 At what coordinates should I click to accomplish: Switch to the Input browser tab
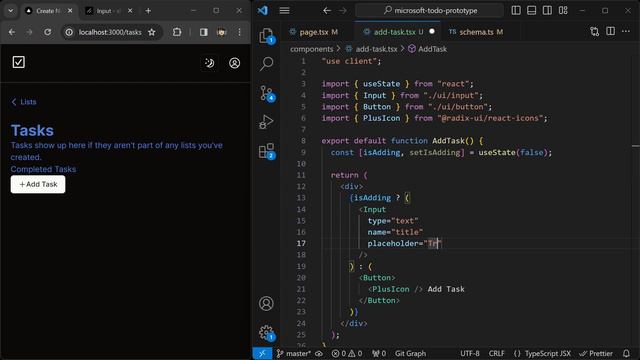click(109, 11)
